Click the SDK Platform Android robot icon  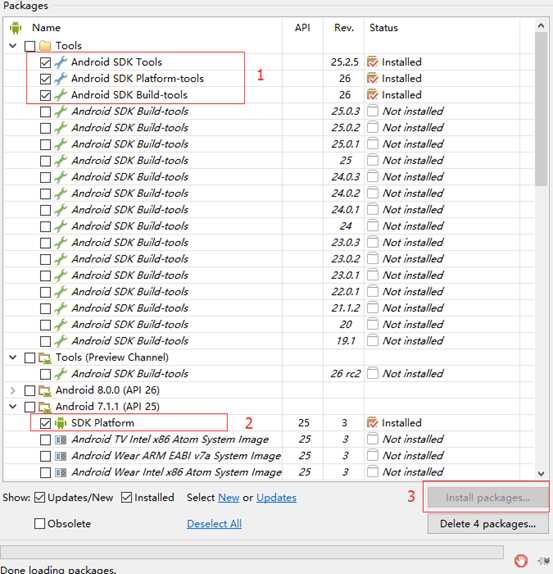(60, 423)
